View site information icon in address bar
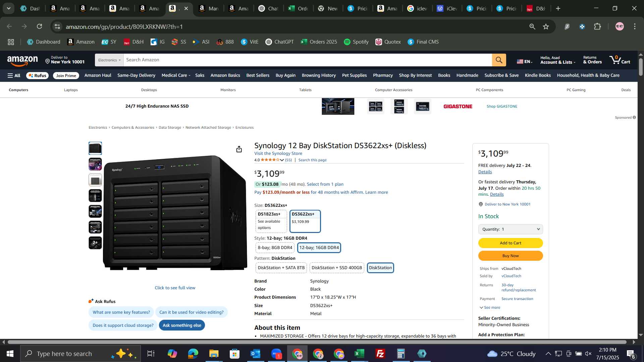This screenshot has height=362, width=644. (57, 26)
